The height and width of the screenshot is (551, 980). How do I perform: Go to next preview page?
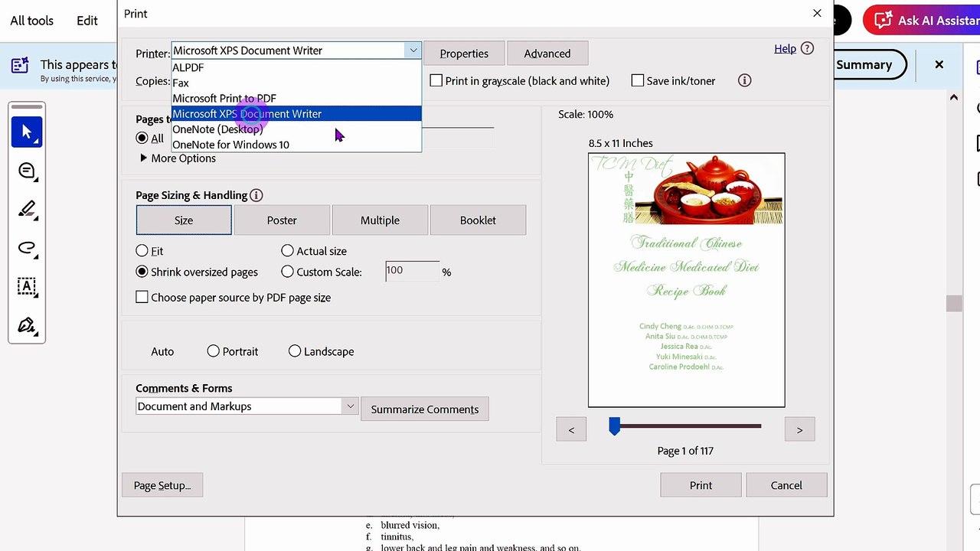click(799, 429)
